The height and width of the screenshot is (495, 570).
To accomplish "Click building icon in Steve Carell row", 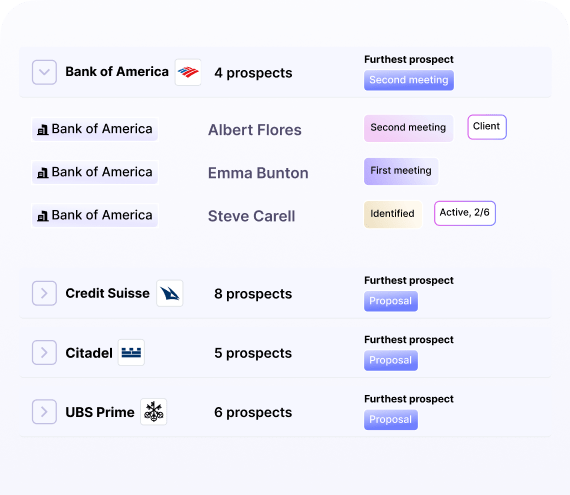I will 43,216.
